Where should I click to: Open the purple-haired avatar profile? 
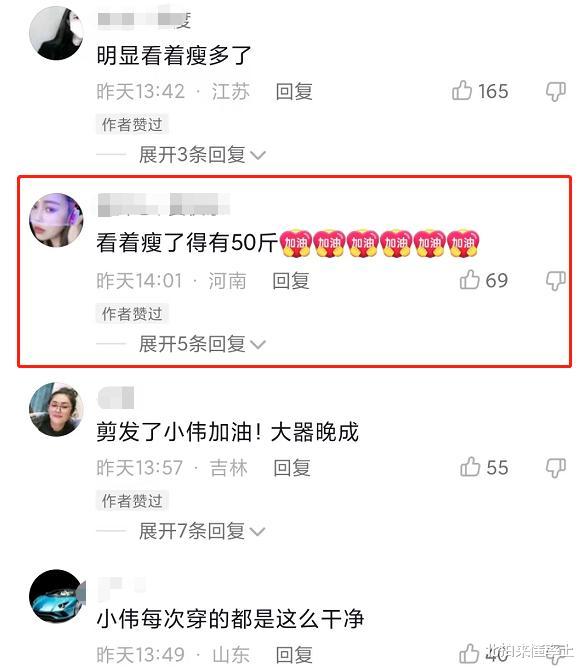pos(56,220)
